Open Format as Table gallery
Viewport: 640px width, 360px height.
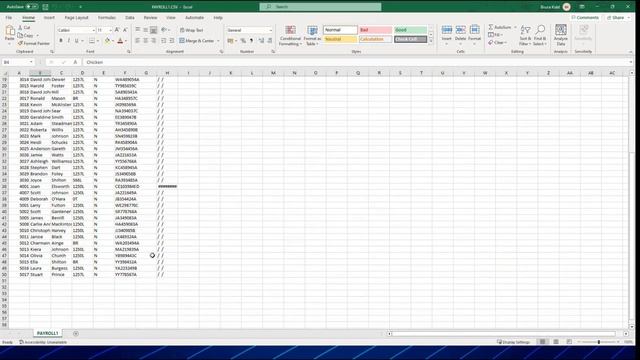(x=312, y=36)
